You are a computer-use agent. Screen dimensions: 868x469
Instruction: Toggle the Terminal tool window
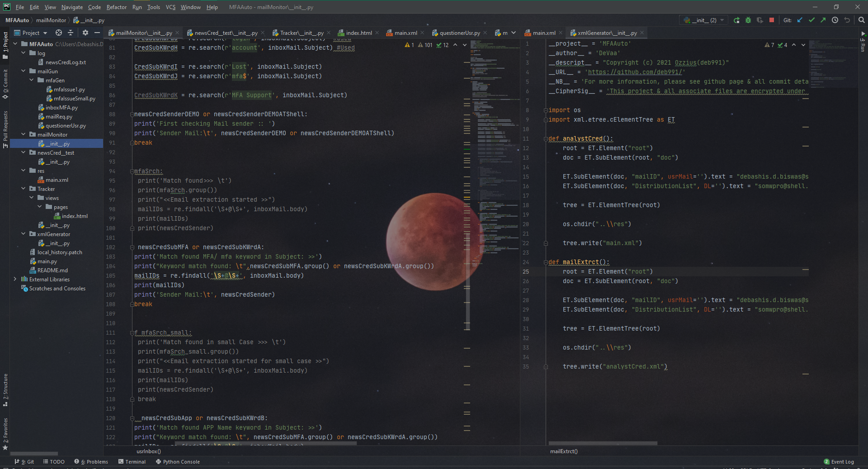point(132,462)
